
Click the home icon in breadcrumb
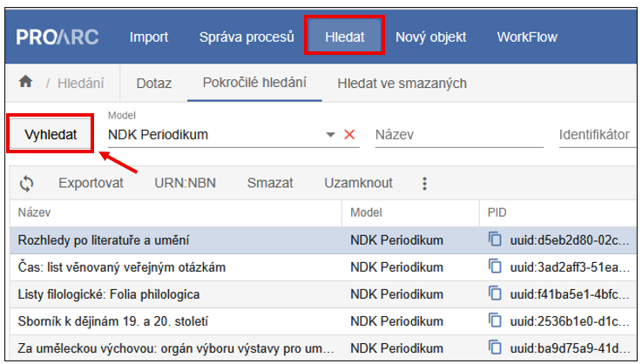[x=26, y=83]
